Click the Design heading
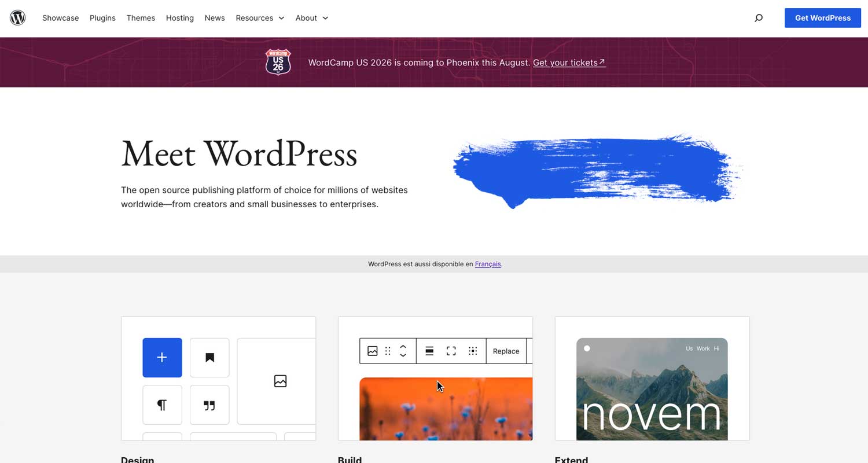This screenshot has width=868, height=463. coord(138,460)
